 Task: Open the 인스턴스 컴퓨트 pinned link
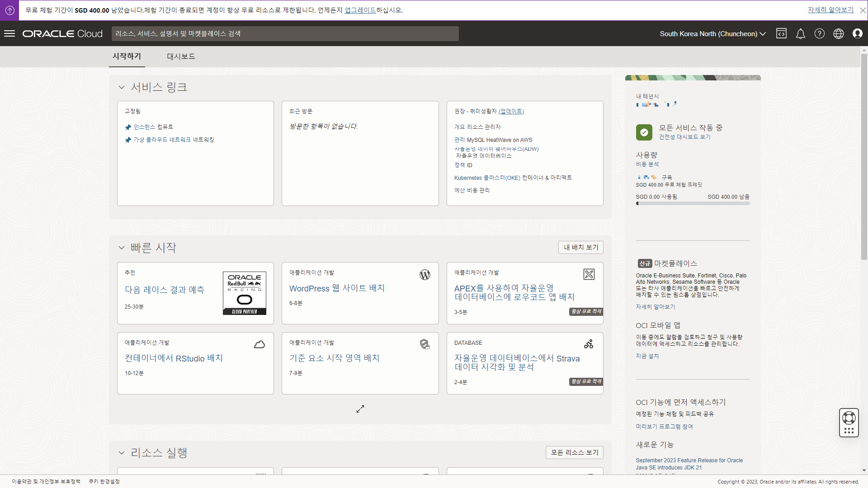point(153,127)
